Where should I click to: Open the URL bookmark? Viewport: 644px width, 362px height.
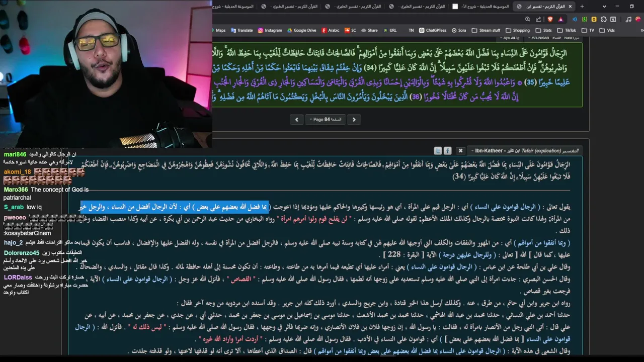point(390,30)
